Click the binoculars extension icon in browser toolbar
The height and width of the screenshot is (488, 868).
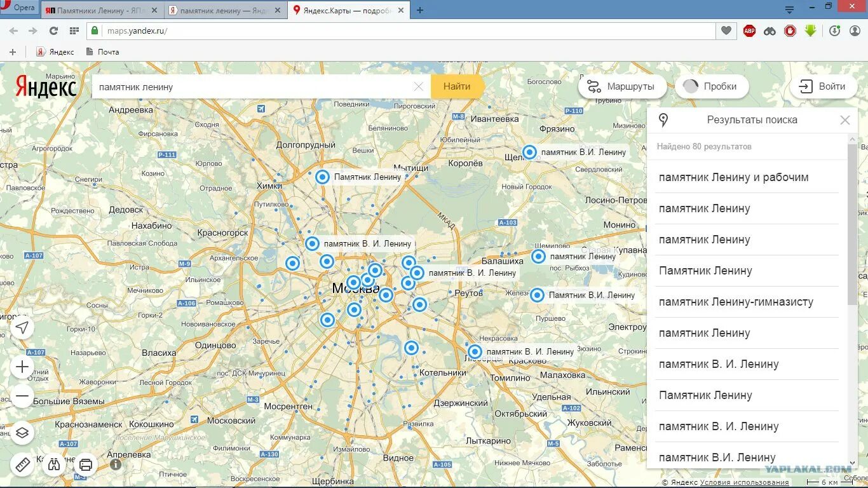pos(770,30)
